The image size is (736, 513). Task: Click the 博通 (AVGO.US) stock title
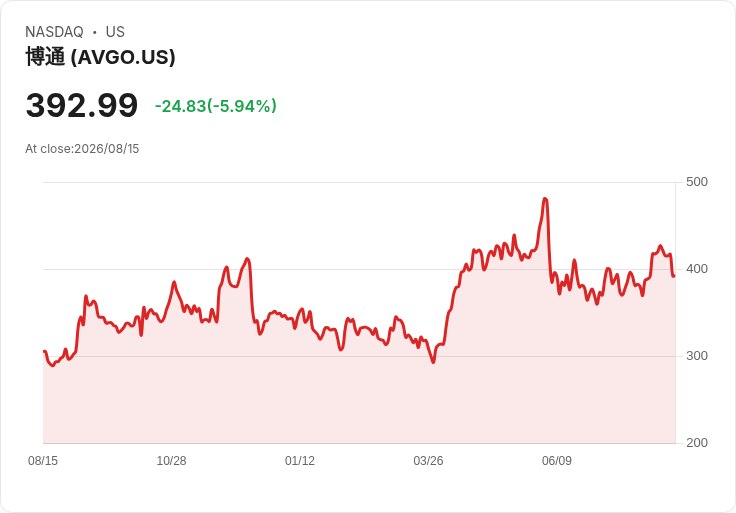(100, 57)
